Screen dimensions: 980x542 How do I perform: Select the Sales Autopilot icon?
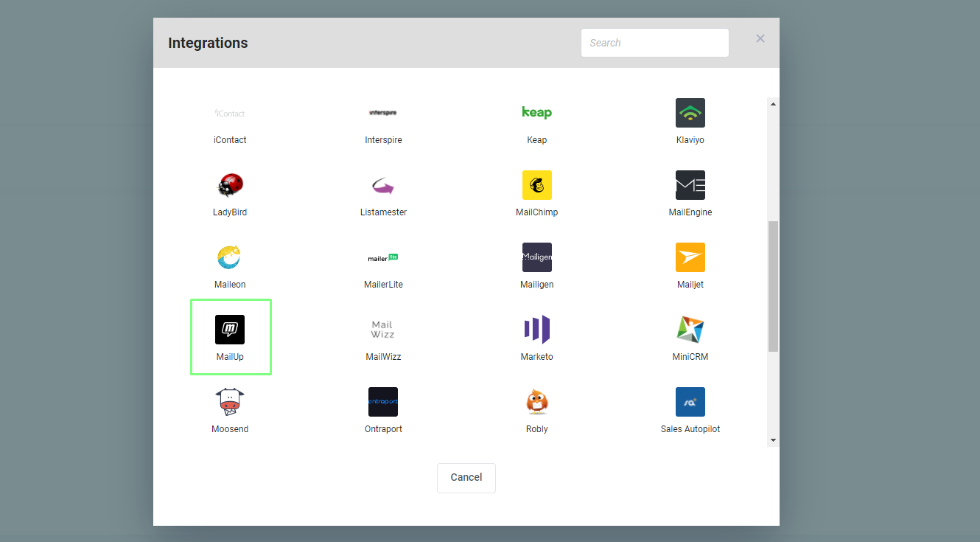690,402
